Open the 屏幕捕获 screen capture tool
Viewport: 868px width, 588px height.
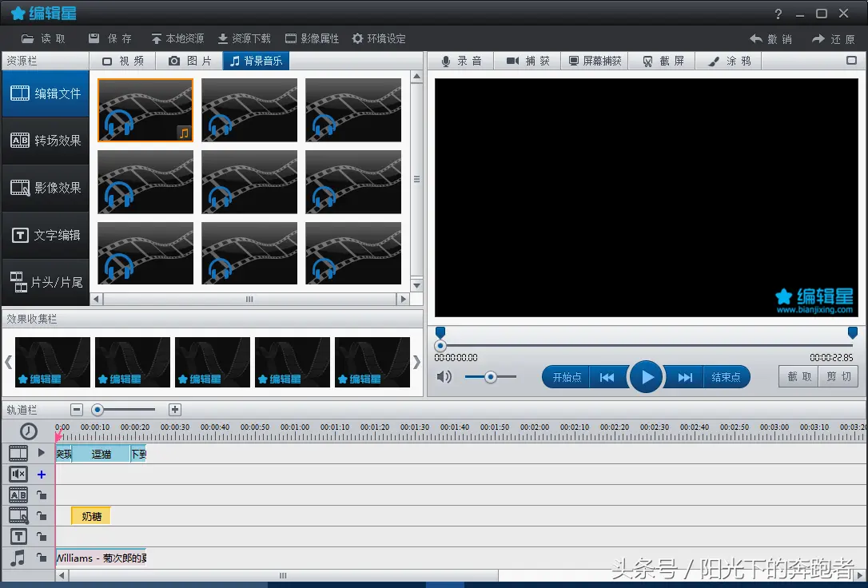[594, 61]
